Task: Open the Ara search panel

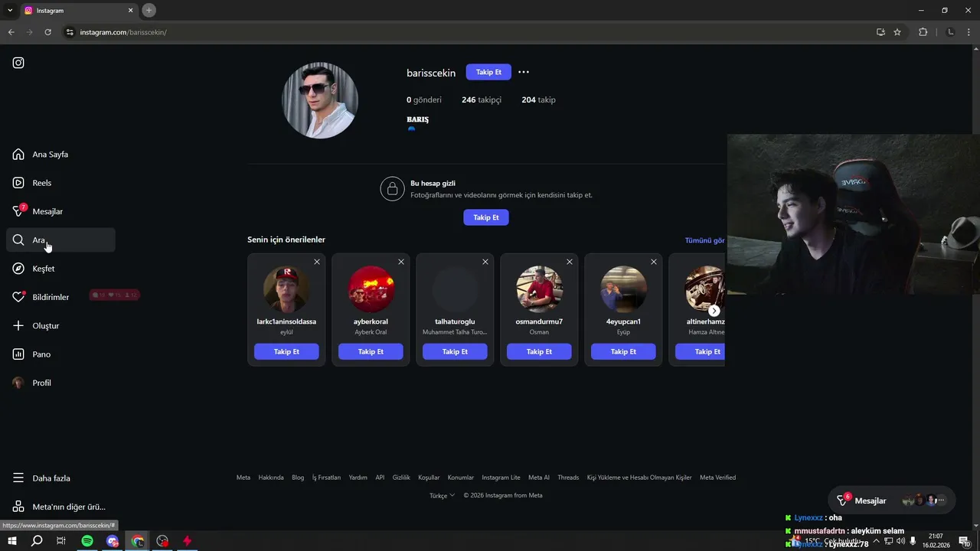Action: point(60,240)
